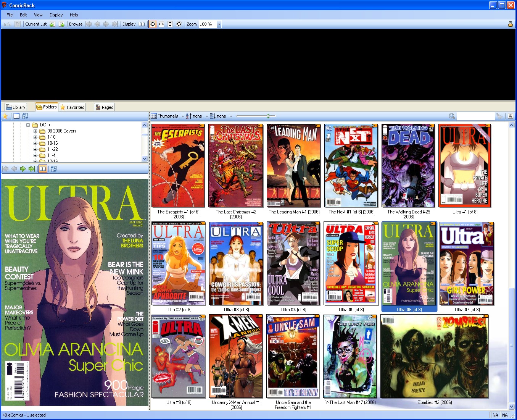
Task: Click previous page in preview toolbar
Action: coord(14,169)
